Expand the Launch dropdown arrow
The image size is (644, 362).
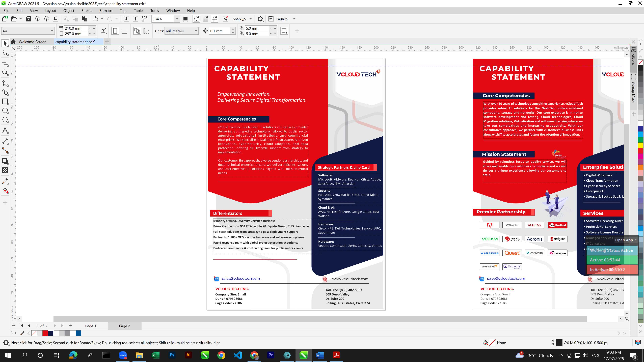click(x=294, y=19)
